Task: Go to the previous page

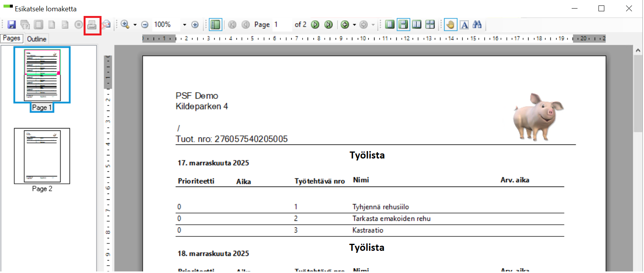Action: (246, 25)
